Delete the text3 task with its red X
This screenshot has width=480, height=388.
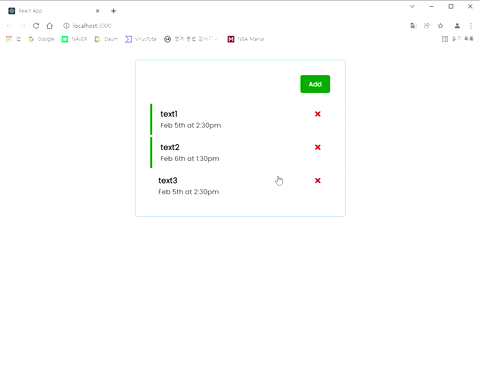click(x=318, y=181)
